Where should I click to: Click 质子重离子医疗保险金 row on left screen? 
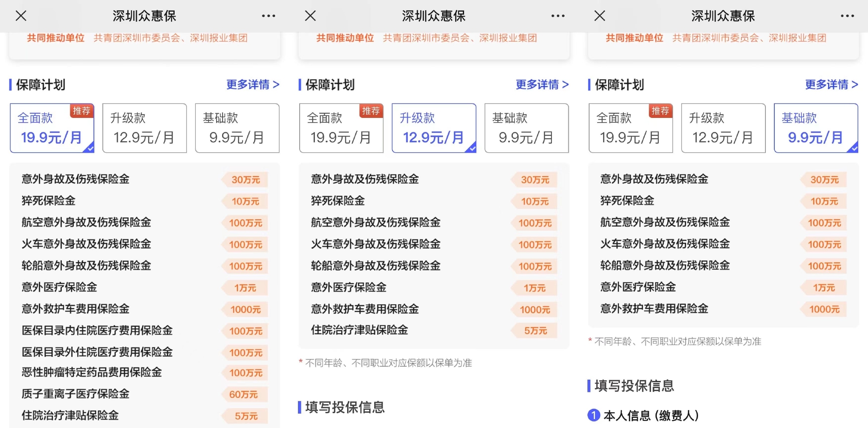[145, 394]
